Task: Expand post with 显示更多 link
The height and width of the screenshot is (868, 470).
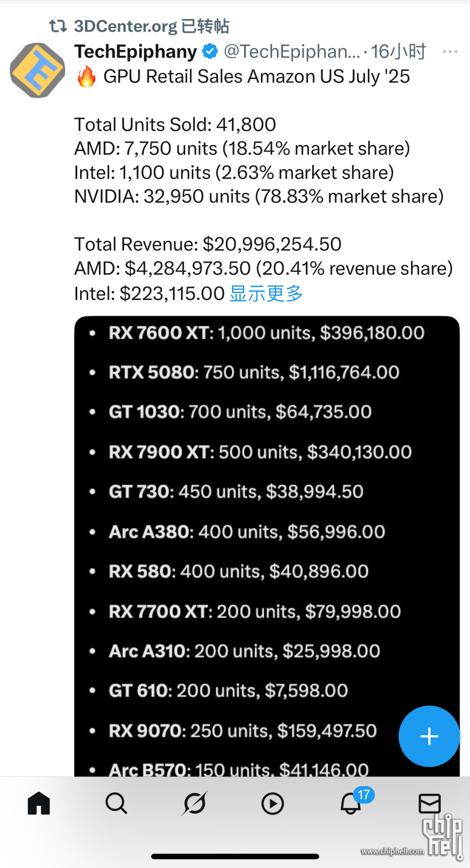Action: (266, 293)
